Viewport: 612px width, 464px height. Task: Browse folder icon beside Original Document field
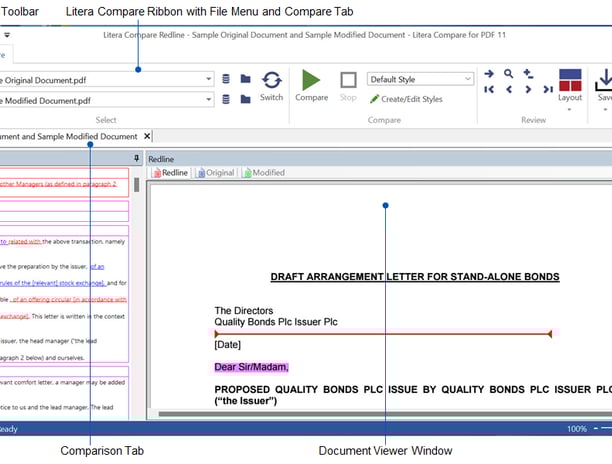[x=246, y=79]
